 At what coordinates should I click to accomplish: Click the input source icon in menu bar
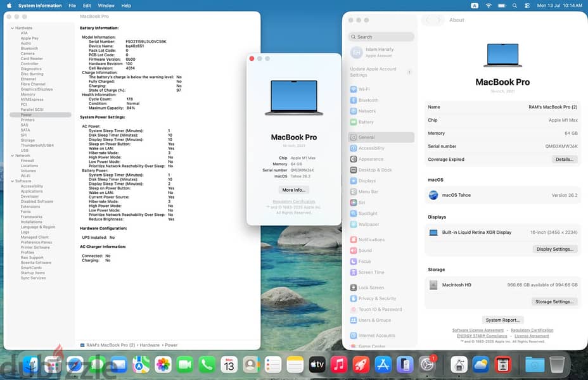coord(475,6)
